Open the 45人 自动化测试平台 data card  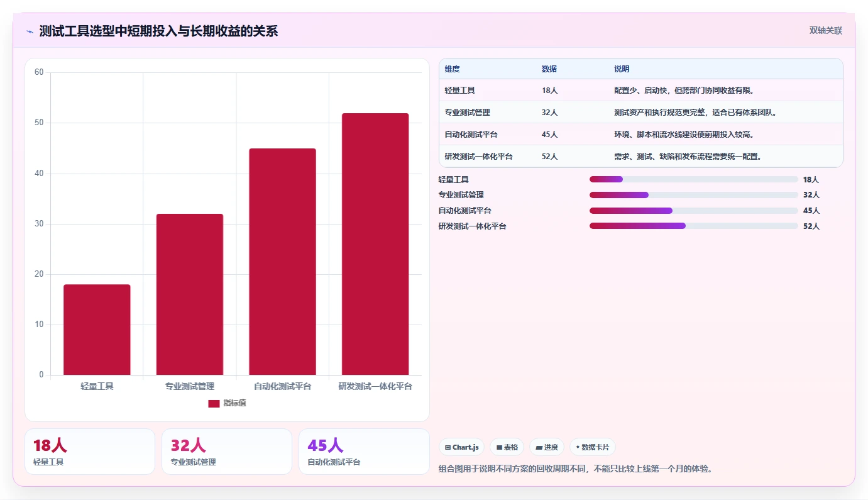pyautogui.click(x=364, y=452)
